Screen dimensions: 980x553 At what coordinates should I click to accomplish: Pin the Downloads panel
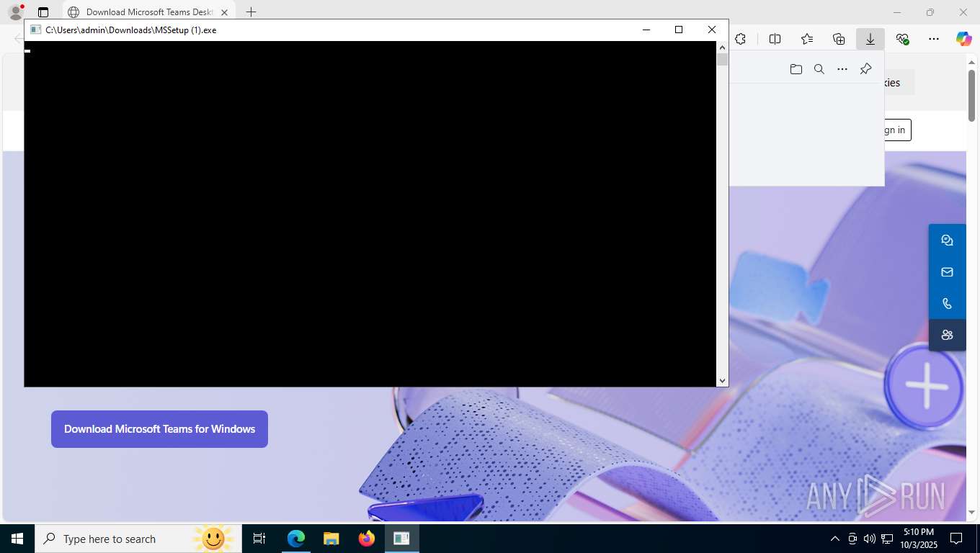tap(866, 69)
